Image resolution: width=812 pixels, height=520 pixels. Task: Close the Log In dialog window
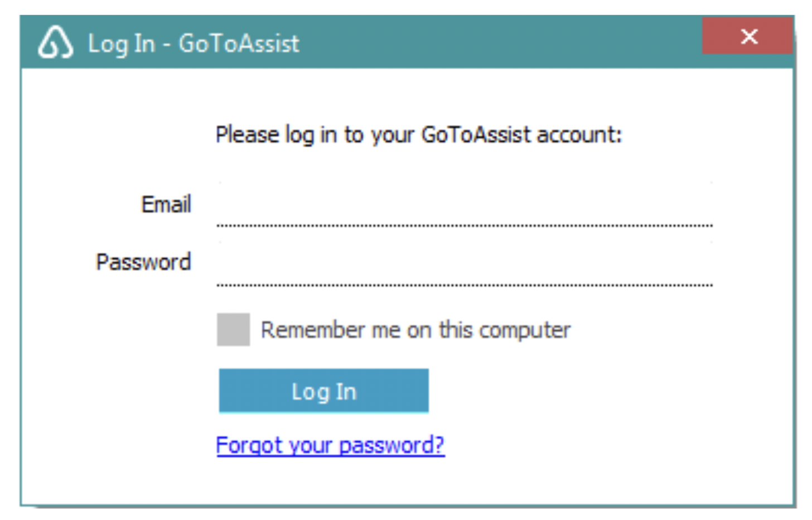point(748,36)
